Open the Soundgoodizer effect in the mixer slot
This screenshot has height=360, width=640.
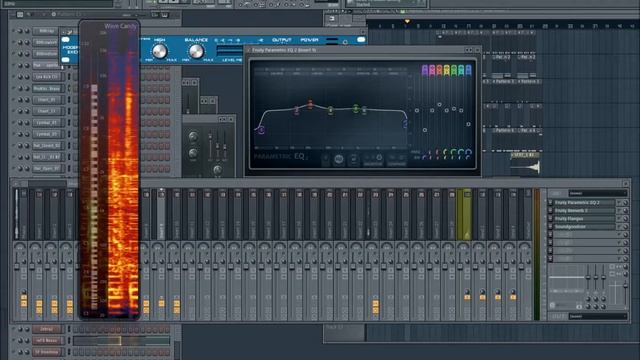[584, 227]
